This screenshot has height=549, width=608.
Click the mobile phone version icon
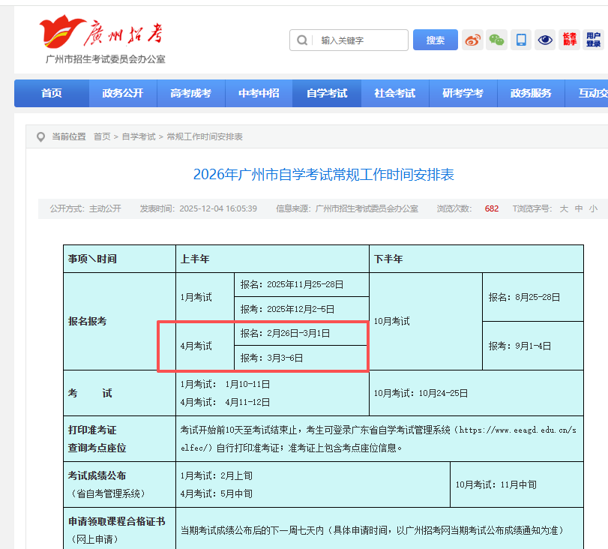521,40
